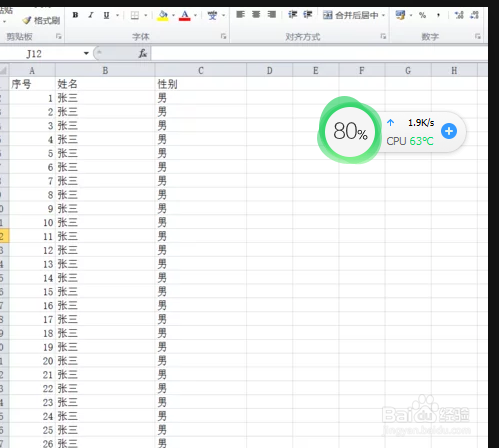Open 剪贴板 dialog launcher

[59, 36]
